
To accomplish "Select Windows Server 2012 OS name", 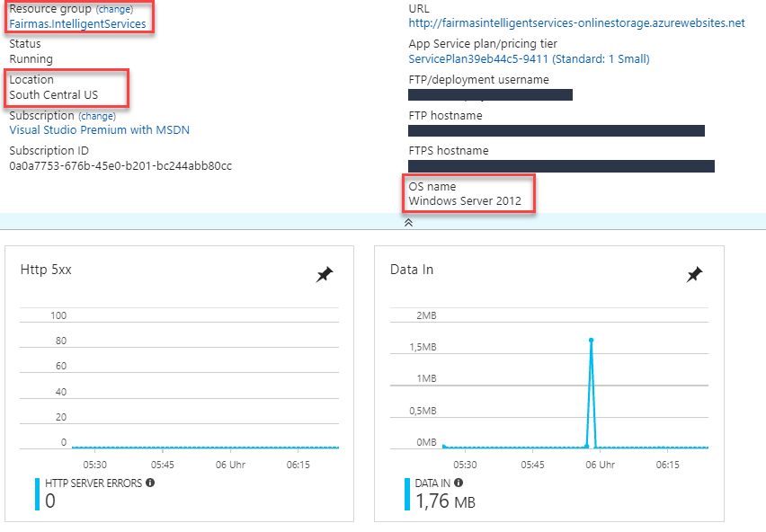I will tap(465, 201).
